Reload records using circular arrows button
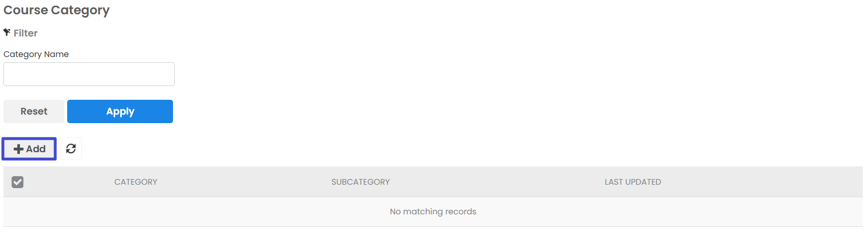 pos(71,149)
